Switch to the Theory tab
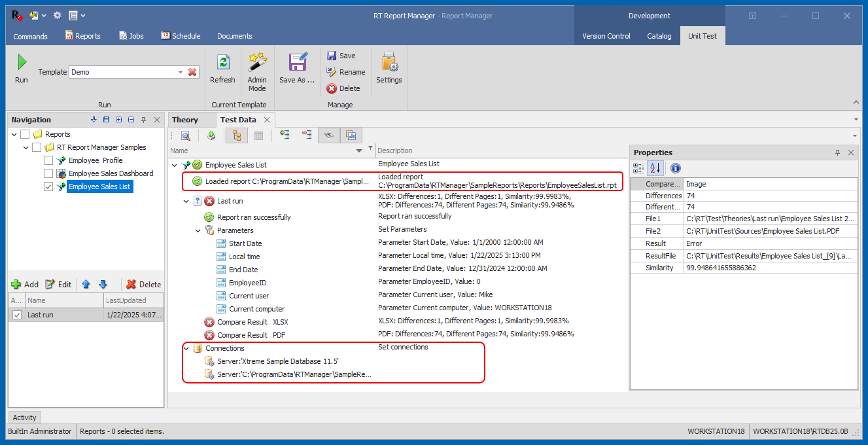868x445 pixels. (x=185, y=120)
